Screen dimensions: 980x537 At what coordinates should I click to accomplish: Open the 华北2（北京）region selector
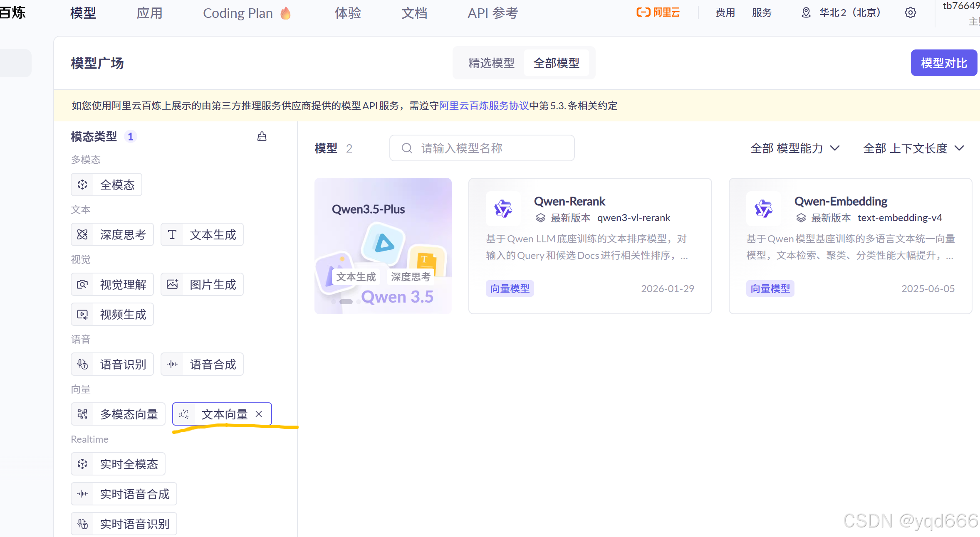coord(841,12)
